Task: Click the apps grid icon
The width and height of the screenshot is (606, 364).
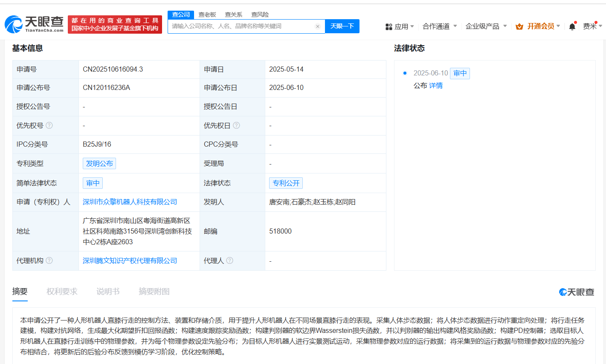Action: pos(389,27)
